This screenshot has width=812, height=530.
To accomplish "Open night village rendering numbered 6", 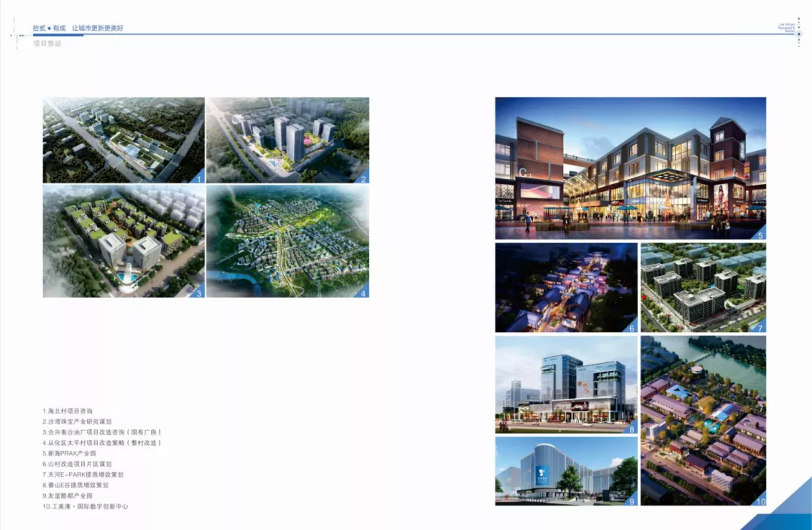I will click(x=567, y=288).
